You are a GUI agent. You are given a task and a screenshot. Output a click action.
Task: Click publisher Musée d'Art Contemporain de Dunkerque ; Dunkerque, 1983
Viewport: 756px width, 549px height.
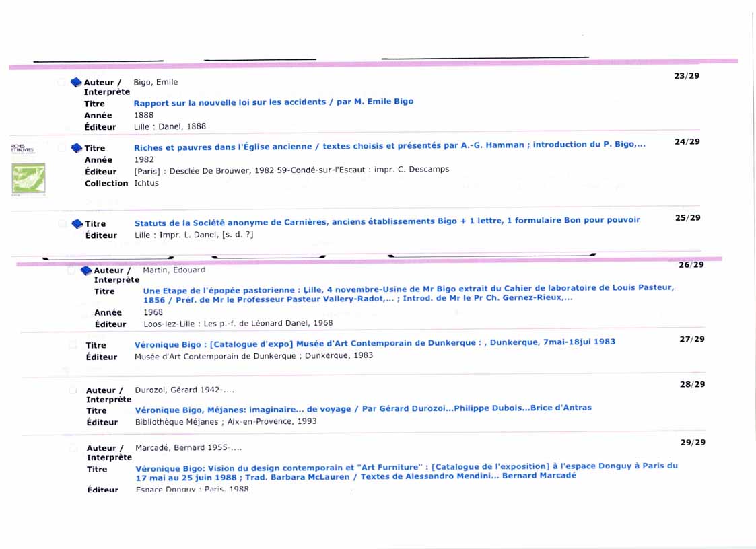click(254, 356)
